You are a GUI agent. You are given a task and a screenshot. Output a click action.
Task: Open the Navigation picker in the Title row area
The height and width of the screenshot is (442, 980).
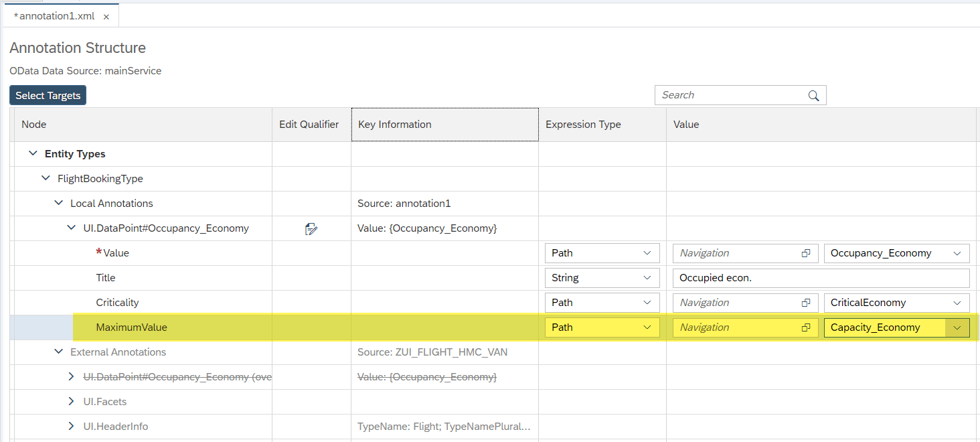pyautogui.click(x=807, y=277)
